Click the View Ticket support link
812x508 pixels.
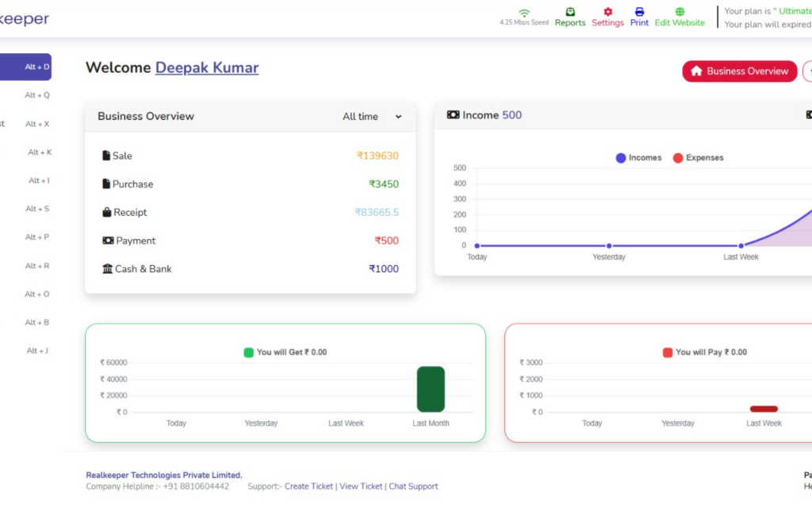(x=361, y=487)
